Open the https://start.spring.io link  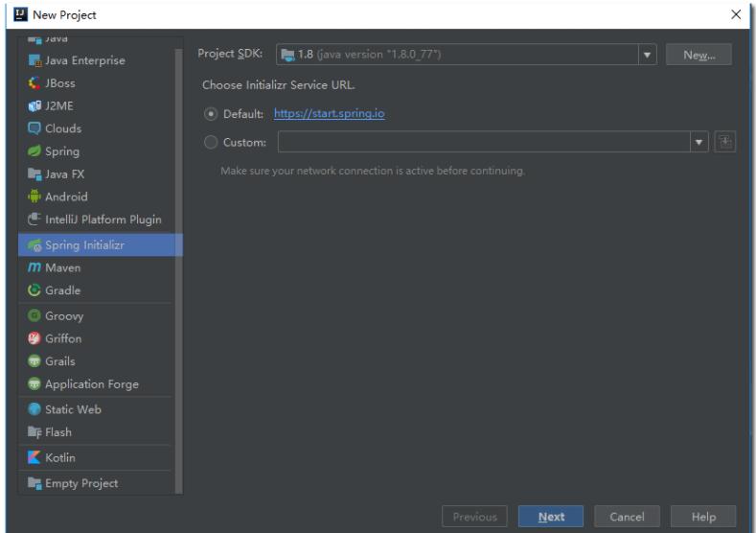[x=330, y=113]
